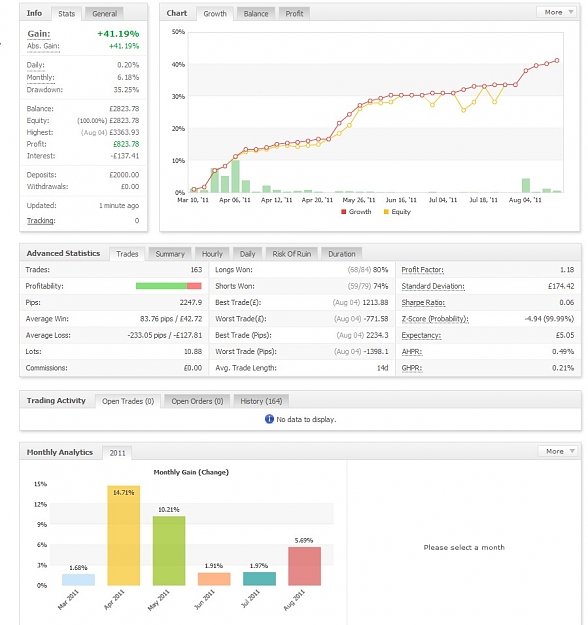Open the Summary statistics tab

pos(170,254)
